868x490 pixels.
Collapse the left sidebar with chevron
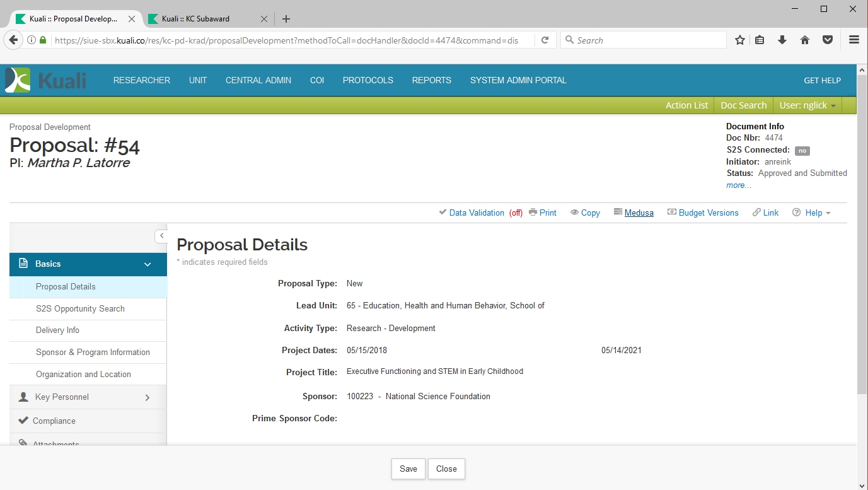pos(161,236)
